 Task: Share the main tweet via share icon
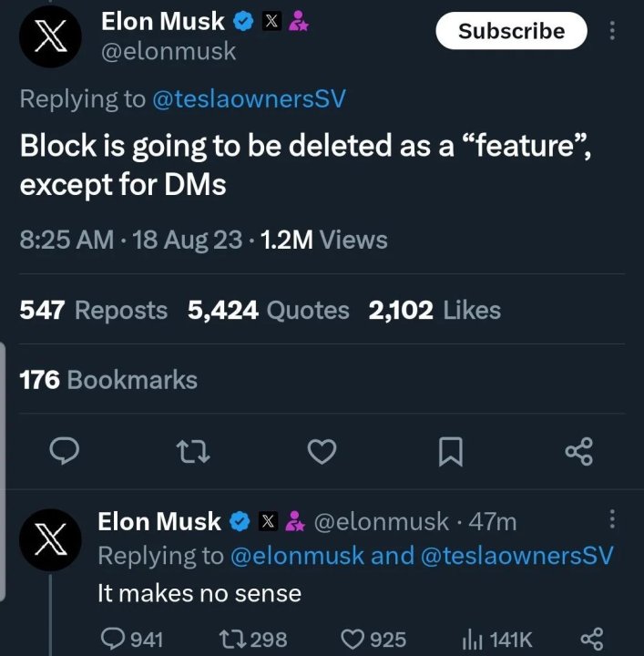578,450
